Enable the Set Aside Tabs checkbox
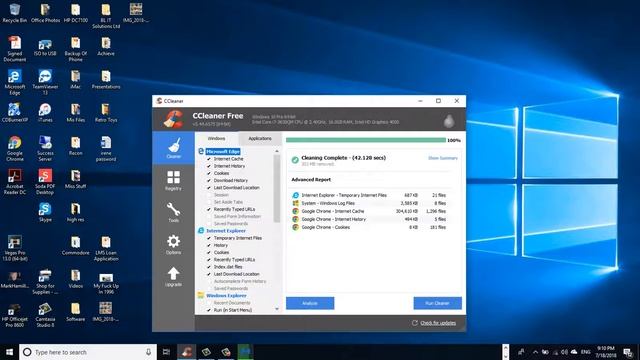The height and width of the screenshot is (360, 640). coord(209,202)
